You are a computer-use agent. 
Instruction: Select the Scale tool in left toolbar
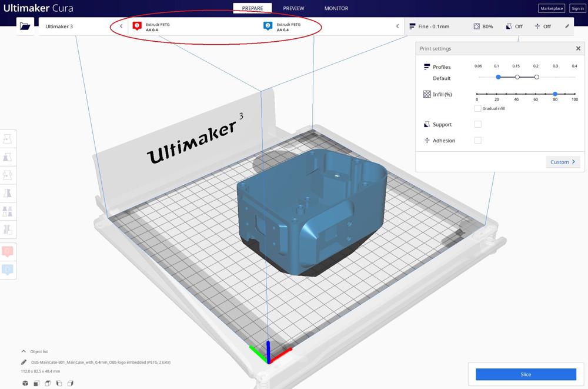point(8,157)
